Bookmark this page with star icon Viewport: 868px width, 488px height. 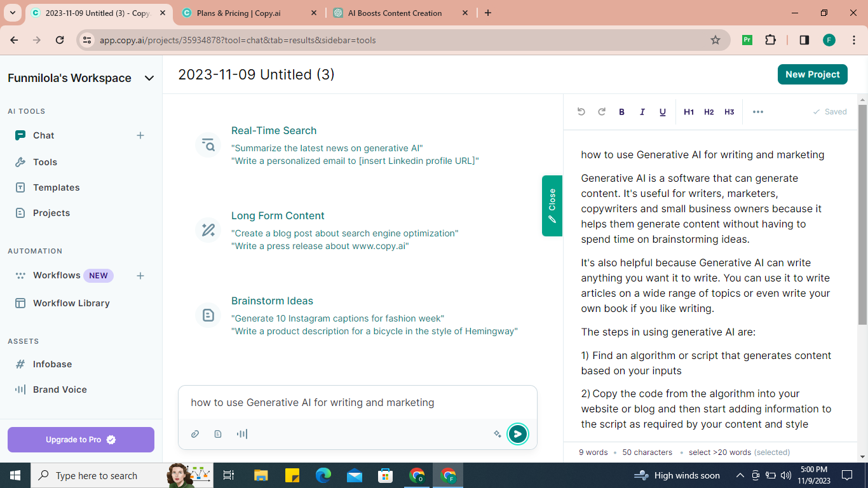pos(715,40)
